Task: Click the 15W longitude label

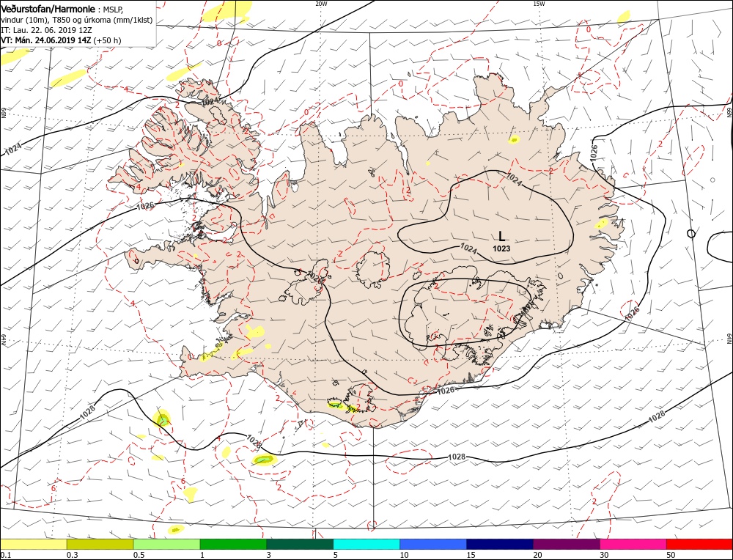Action: coord(539,4)
